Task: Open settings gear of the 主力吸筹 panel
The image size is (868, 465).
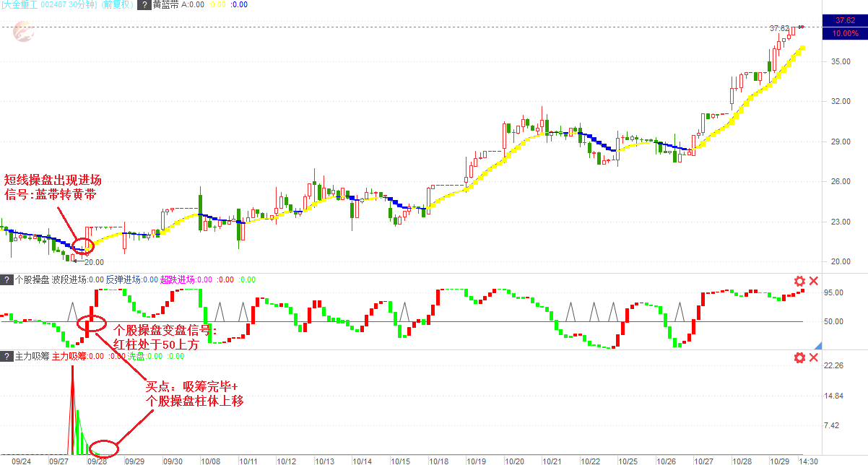Action: (799, 357)
